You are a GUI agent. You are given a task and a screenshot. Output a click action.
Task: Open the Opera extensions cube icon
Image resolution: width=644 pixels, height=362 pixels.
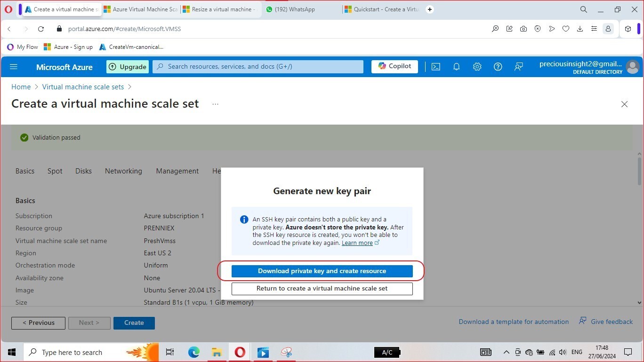click(628, 29)
